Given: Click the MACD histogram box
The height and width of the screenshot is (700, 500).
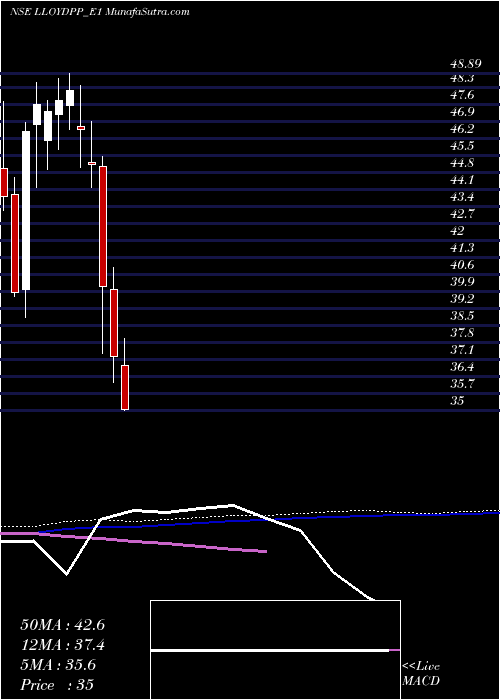Looking at the screenshot, I should (275, 650).
